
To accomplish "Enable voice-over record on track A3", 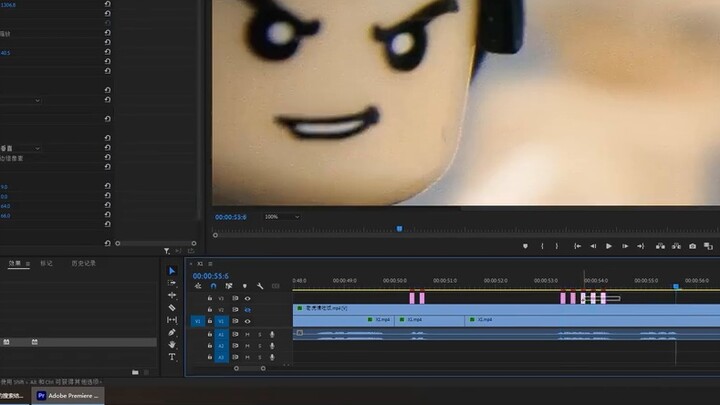I will (x=272, y=357).
